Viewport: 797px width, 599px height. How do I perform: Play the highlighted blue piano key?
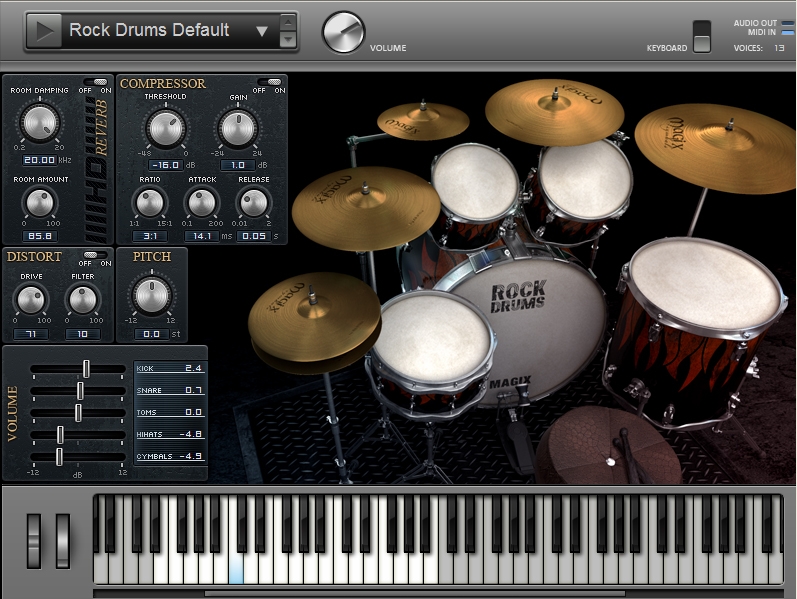pyautogui.click(x=236, y=568)
